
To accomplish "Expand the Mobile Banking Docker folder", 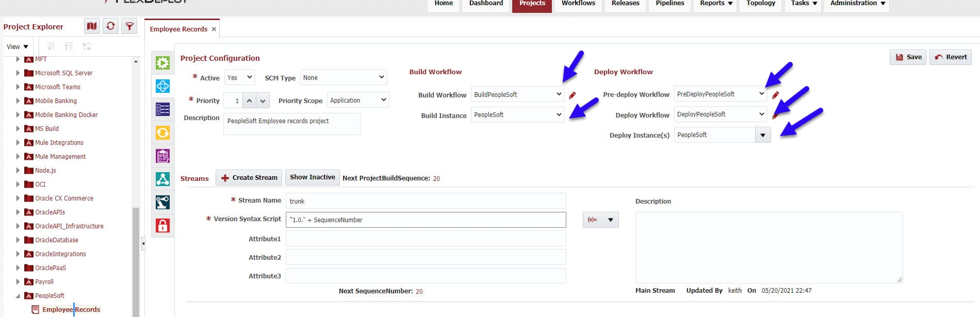I will click(18, 114).
